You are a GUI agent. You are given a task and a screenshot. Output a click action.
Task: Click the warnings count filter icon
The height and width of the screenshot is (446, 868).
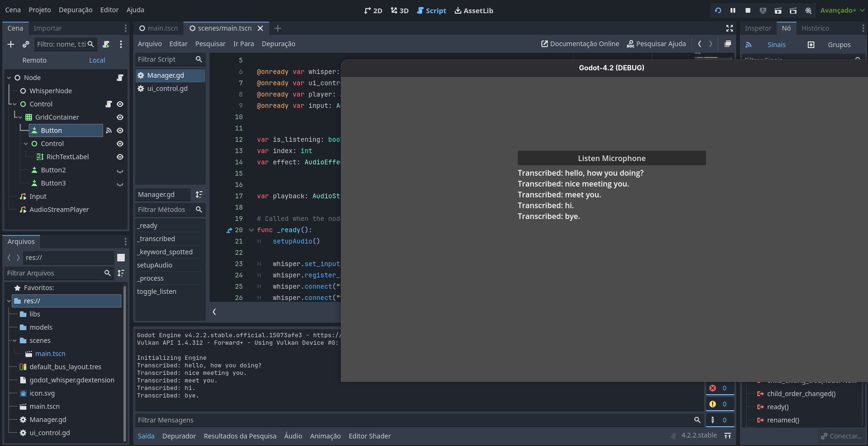[x=719, y=404]
